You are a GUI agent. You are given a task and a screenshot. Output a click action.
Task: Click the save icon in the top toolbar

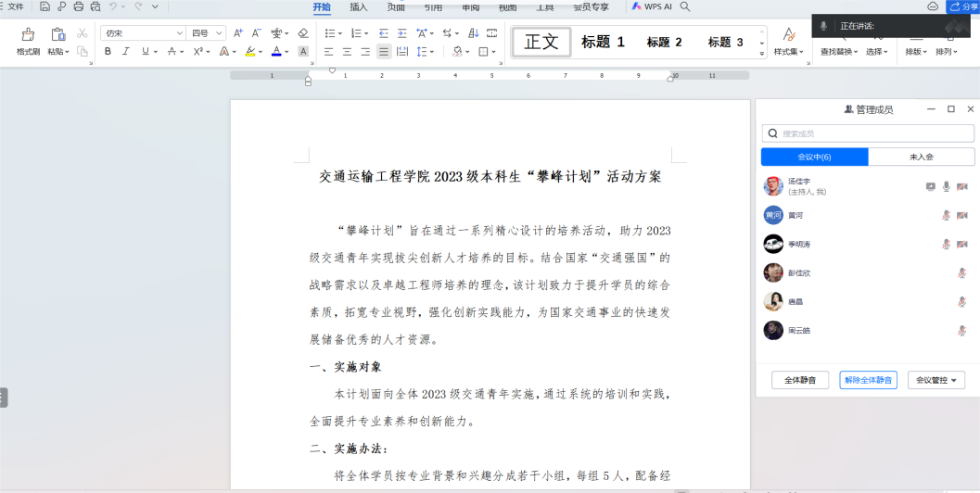(45, 6)
